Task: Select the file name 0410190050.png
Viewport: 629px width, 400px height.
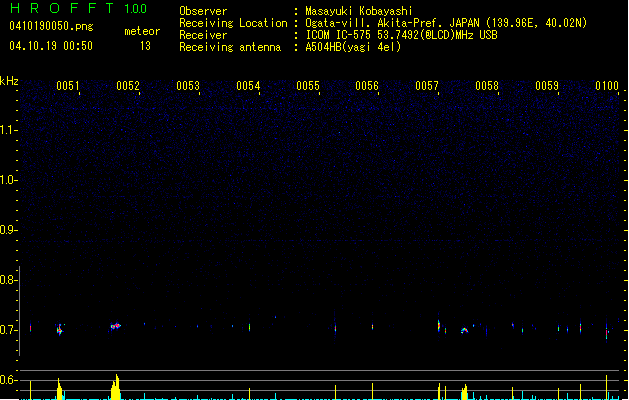Action: pyautogui.click(x=51, y=26)
